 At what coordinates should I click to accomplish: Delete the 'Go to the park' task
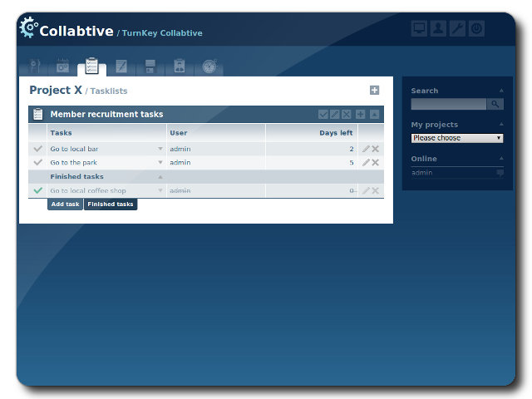(376, 163)
